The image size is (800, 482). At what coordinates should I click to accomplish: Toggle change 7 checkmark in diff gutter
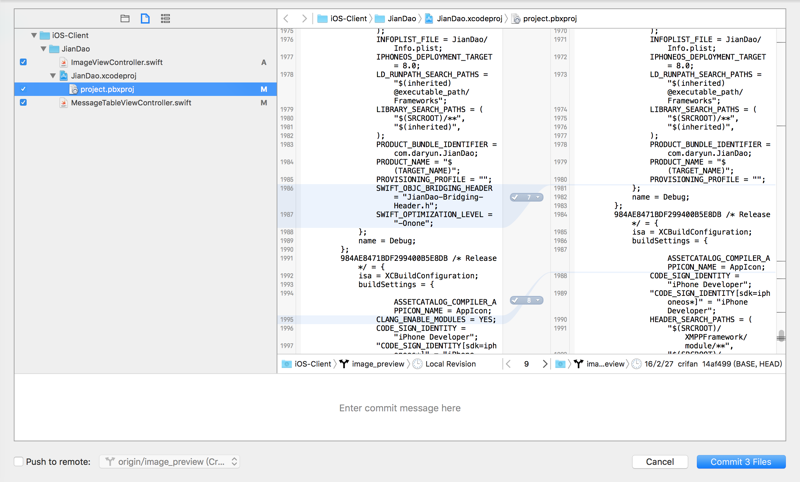[x=515, y=197]
